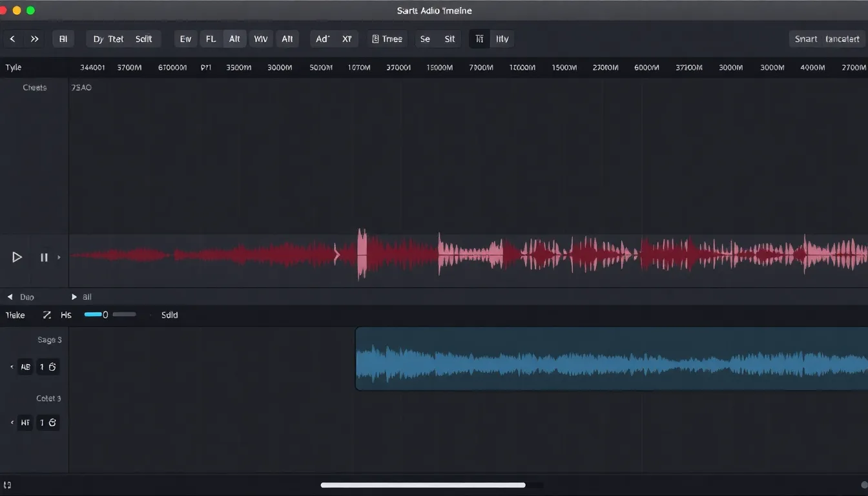The width and height of the screenshot is (868, 496).
Task: Click the Split button in the toolbar
Action: point(143,39)
